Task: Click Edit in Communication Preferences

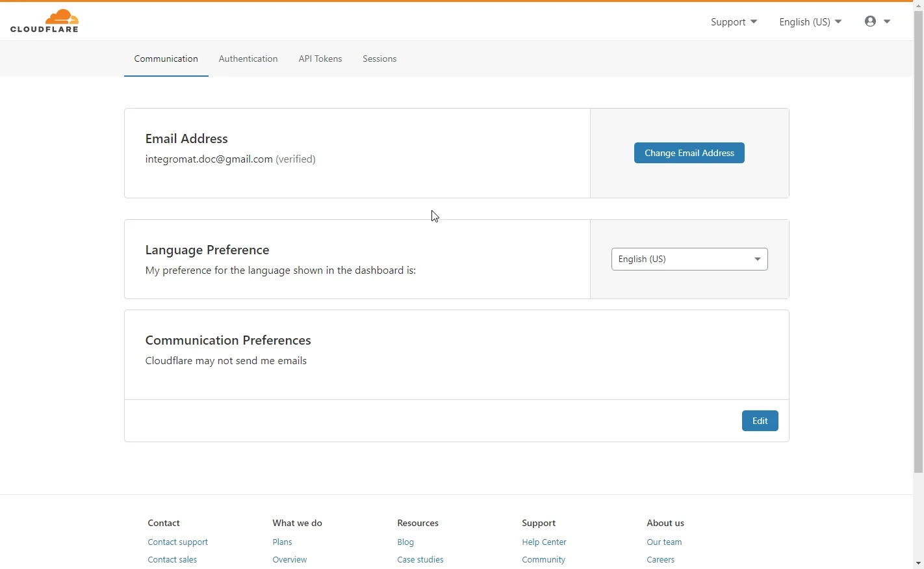Action: [x=760, y=421]
